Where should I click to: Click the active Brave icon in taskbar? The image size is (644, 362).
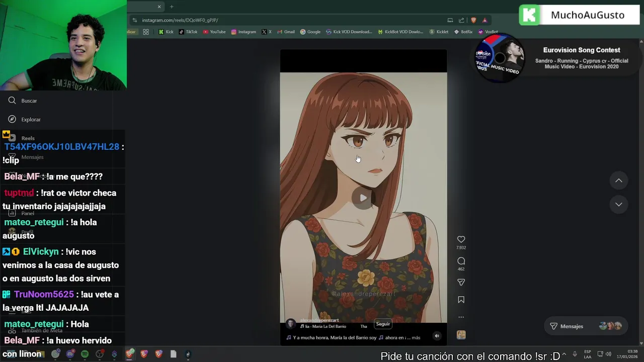[x=129, y=354]
